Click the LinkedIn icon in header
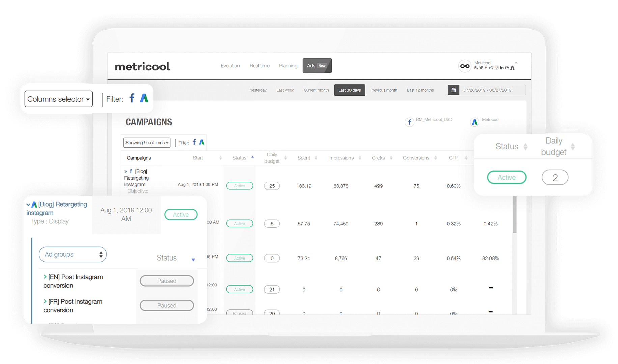Image resolution: width=618 pixels, height=364 pixels. (x=502, y=68)
